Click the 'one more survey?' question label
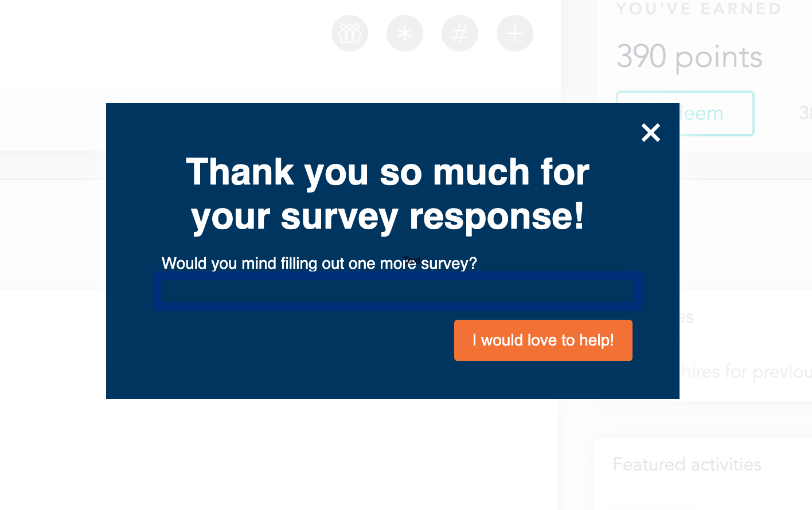This screenshot has width=812, height=510. (319, 264)
